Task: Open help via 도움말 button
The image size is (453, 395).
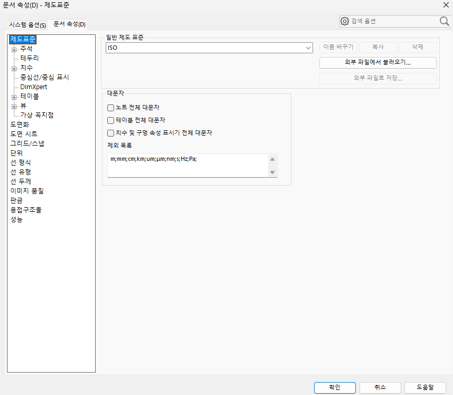Action: (x=425, y=387)
